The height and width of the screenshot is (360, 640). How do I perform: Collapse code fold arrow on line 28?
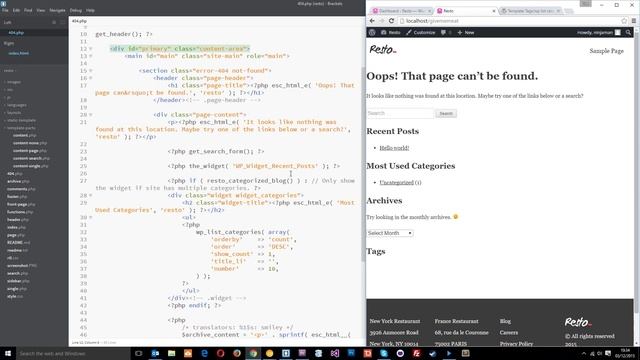[x=91, y=196]
